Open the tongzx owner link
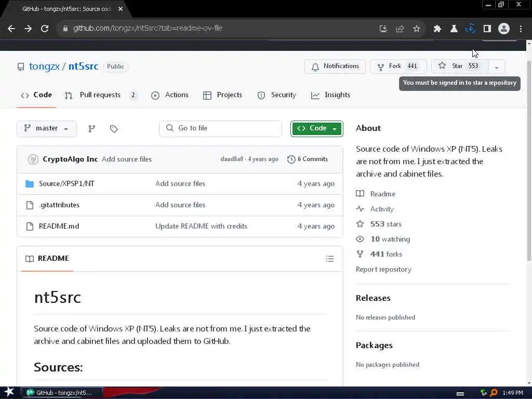The height and width of the screenshot is (399, 532). [45, 66]
